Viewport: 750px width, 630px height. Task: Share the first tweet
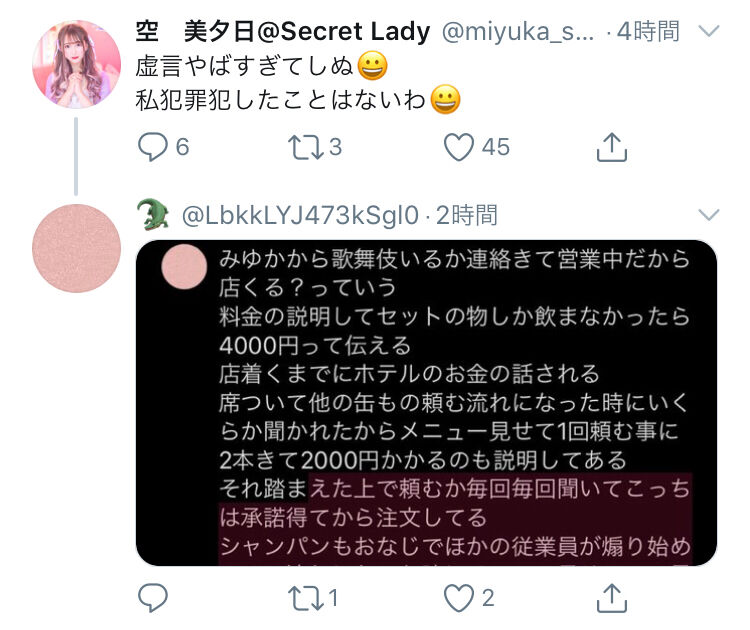click(612, 147)
